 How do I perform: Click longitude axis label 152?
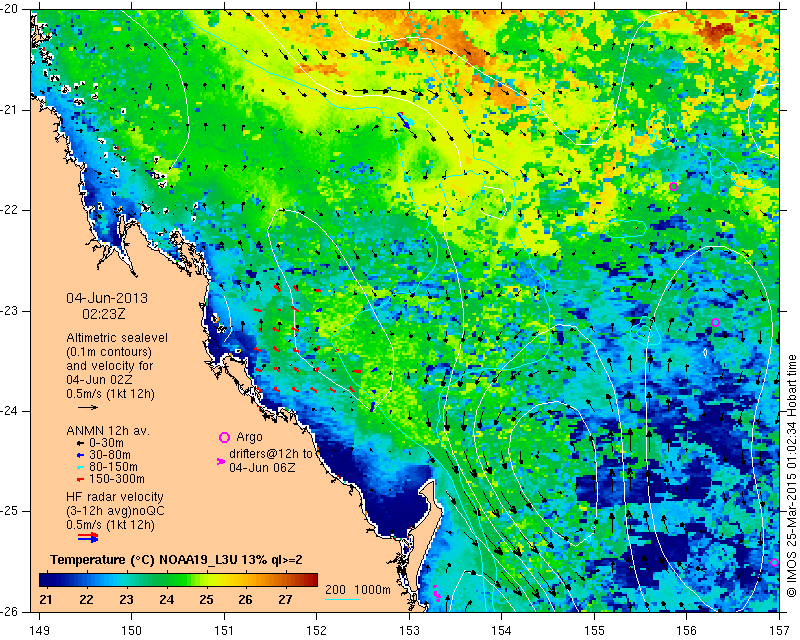317,631
